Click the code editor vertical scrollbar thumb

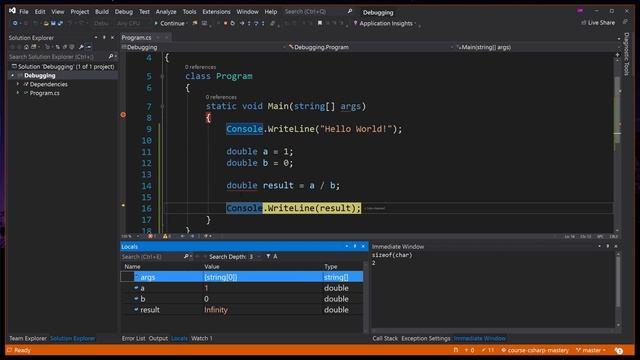tap(617, 110)
